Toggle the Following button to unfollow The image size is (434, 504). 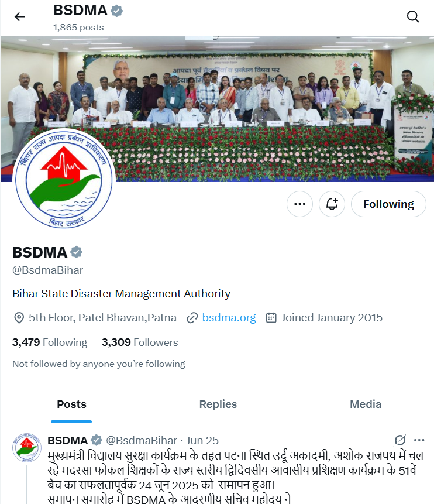(388, 204)
